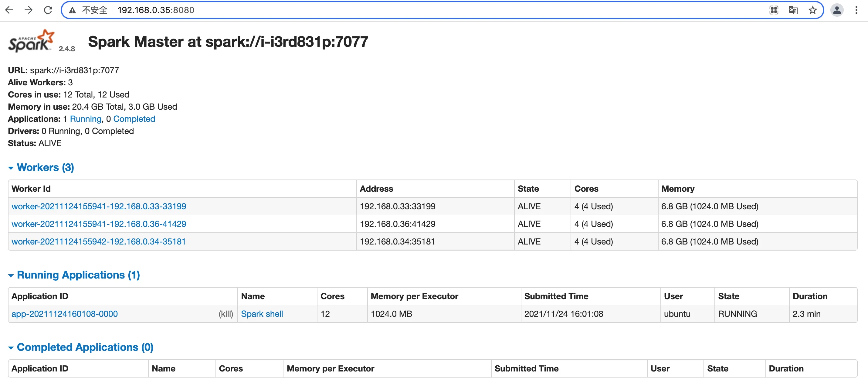Click the Cores in use summary line
868x390 pixels.
coord(68,94)
